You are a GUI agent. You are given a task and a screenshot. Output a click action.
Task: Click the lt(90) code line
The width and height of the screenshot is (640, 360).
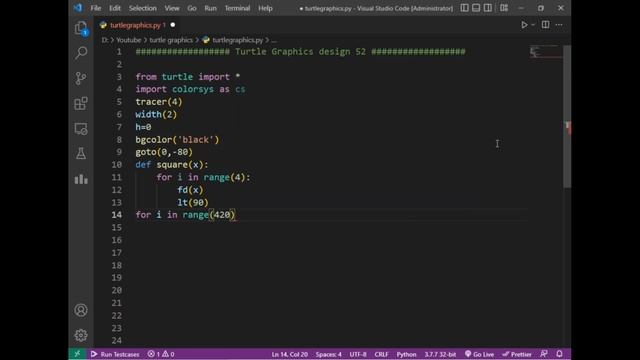[x=193, y=202]
